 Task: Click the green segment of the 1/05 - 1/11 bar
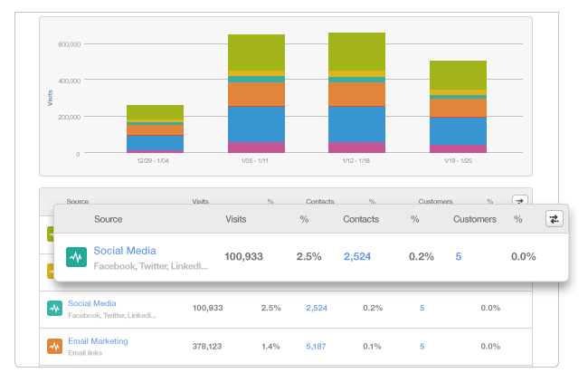pyautogui.click(x=257, y=53)
